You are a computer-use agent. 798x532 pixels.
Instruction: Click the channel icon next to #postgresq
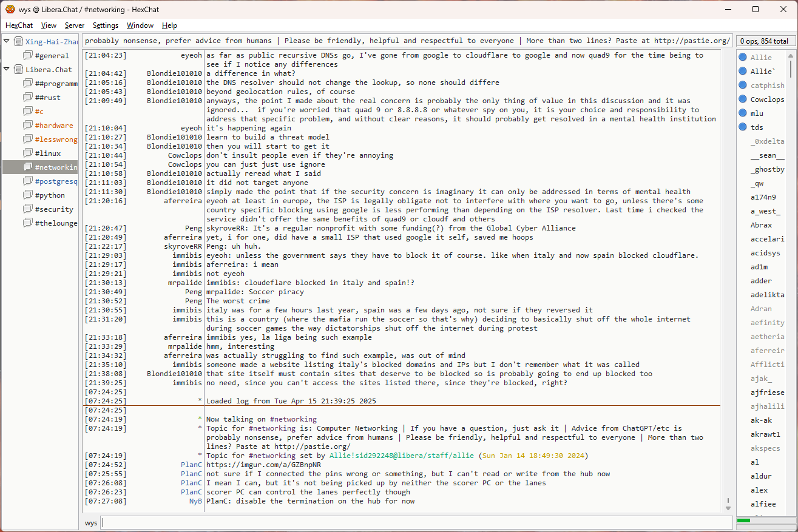point(28,181)
